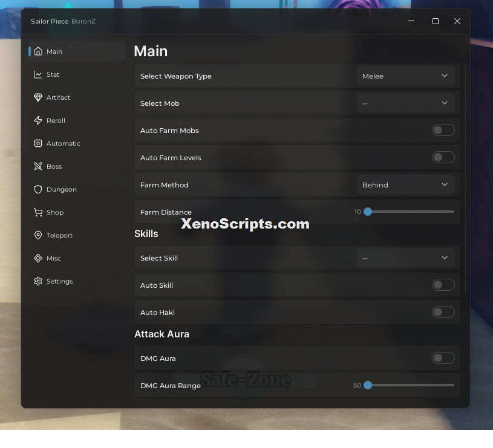This screenshot has height=448, width=493.
Task: Click the Farm Distance slider handle
Action: point(368,212)
